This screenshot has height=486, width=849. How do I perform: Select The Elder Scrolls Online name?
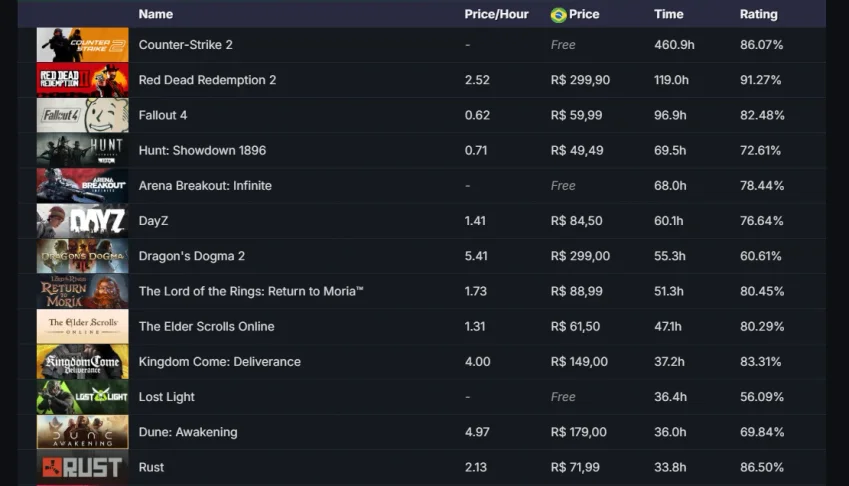coord(206,326)
